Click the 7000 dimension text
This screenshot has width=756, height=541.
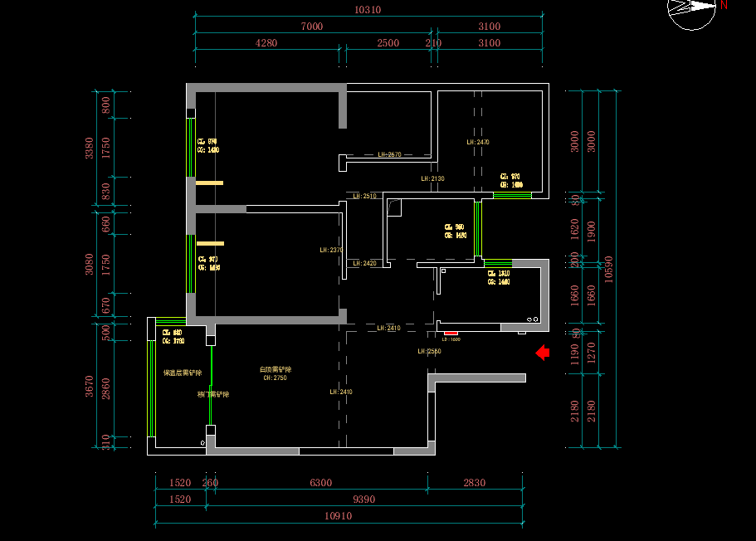(x=311, y=27)
